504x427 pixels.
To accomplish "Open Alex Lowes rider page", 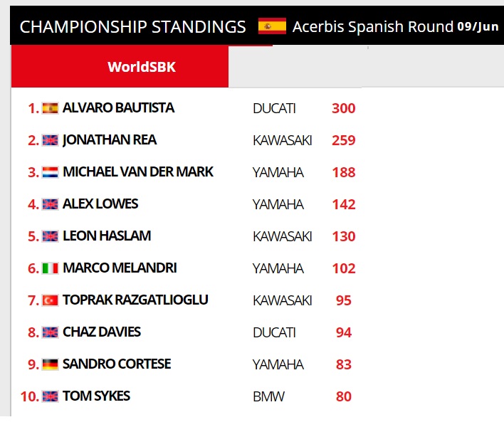I will tap(100, 204).
